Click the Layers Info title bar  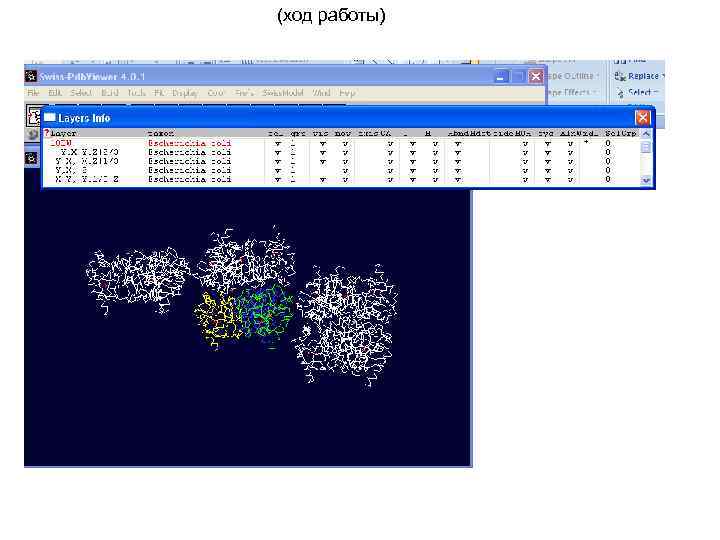coord(348,118)
